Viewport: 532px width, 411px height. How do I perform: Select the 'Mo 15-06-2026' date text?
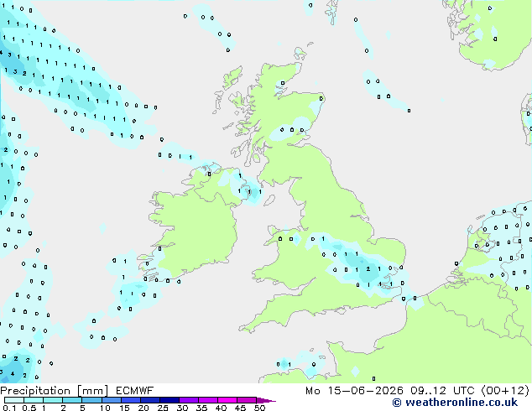(355, 391)
